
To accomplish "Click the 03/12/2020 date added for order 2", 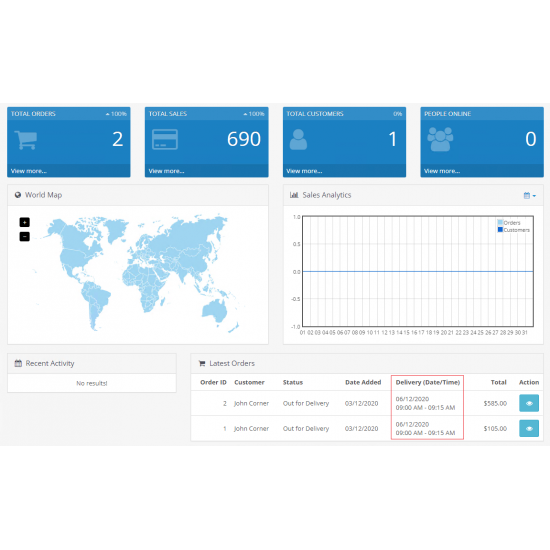I will [362, 403].
